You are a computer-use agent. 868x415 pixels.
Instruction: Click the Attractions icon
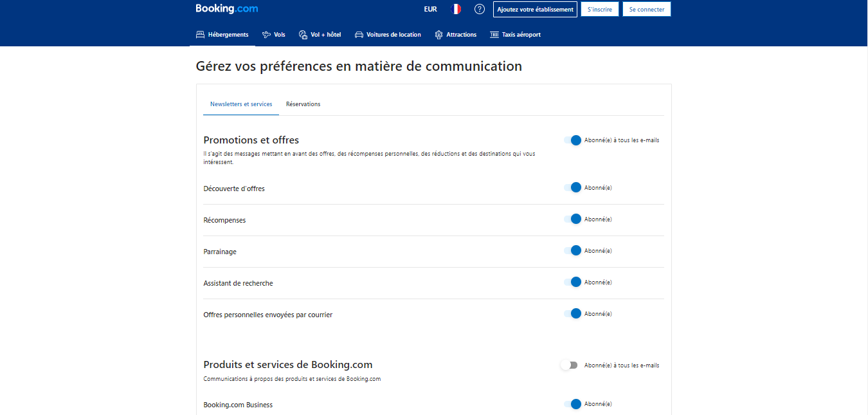[x=439, y=35]
